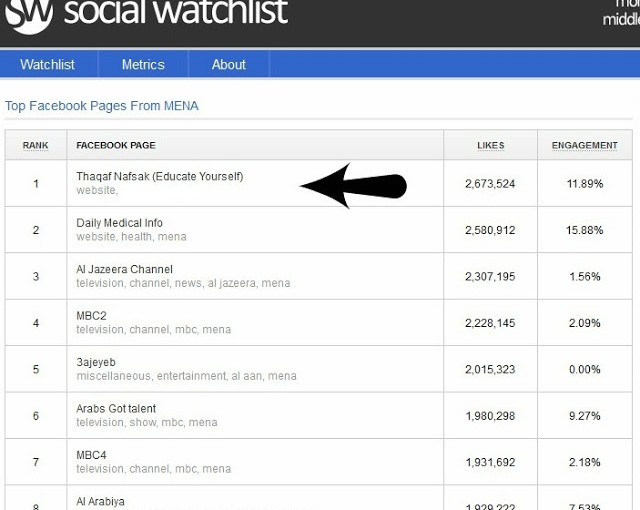Select the engagement value 2.18%
Screen dimensions: 640x510
click(585, 462)
